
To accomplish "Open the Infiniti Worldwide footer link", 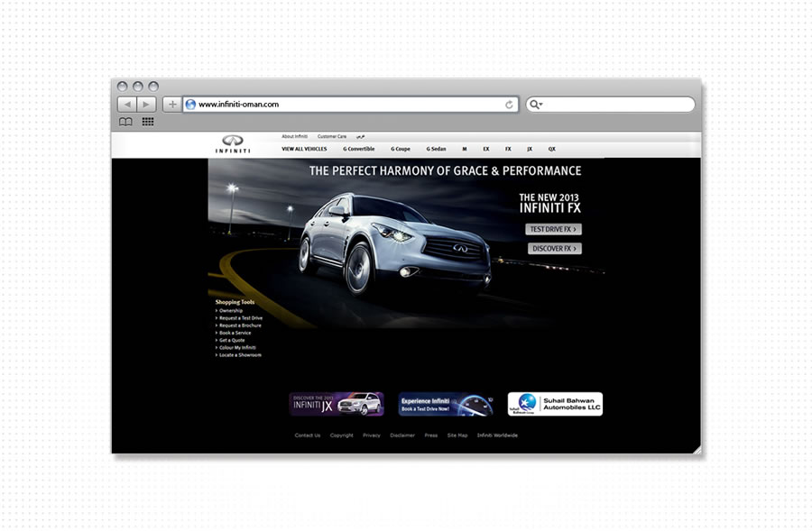I will [x=498, y=435].
